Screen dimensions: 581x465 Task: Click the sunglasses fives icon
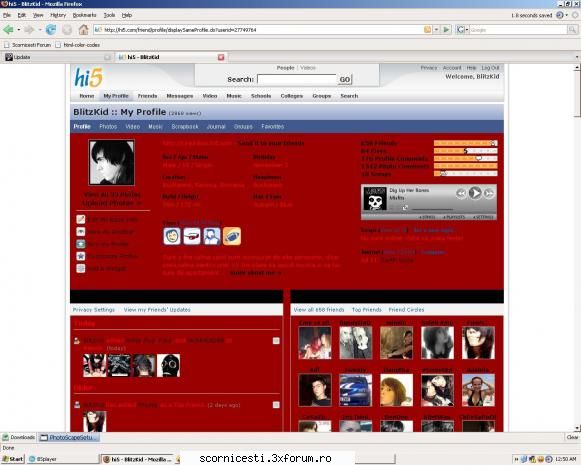[x=192, y=236]
